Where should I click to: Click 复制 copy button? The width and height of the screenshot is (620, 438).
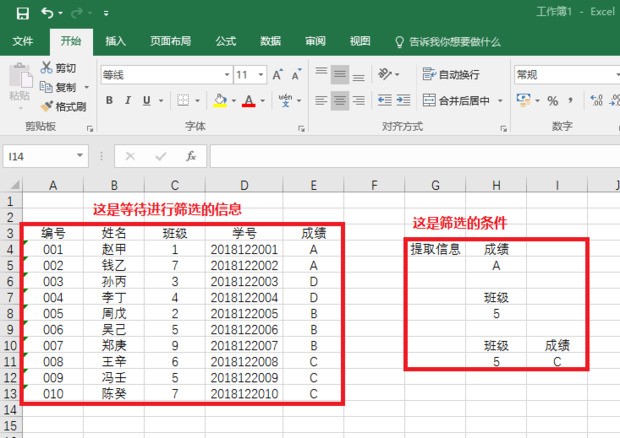(58, 87)
